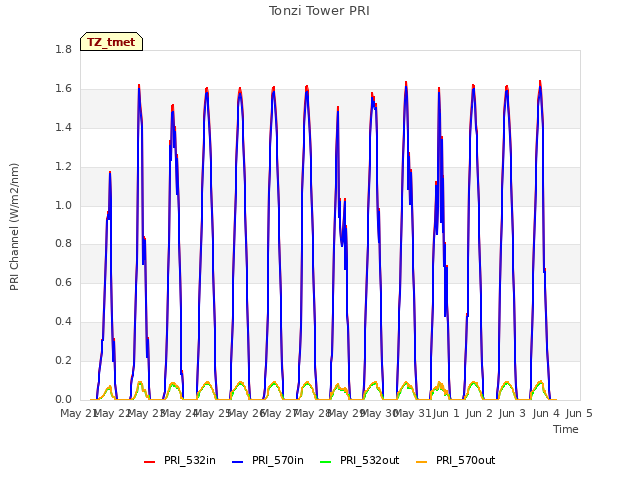Click the 0.2 y-axis tick label
640x480 pixels.
click(x=63, y=360)
